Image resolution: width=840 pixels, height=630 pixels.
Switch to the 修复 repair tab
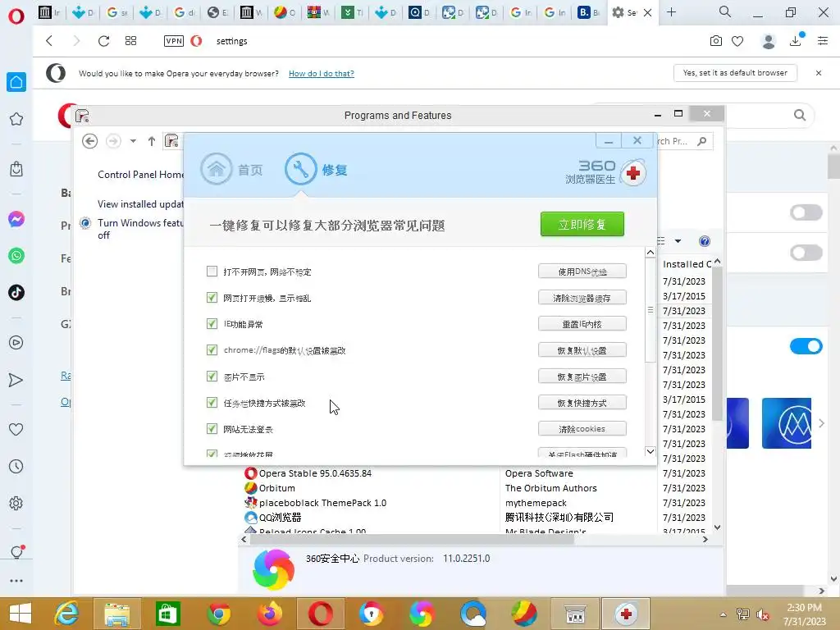316,169
